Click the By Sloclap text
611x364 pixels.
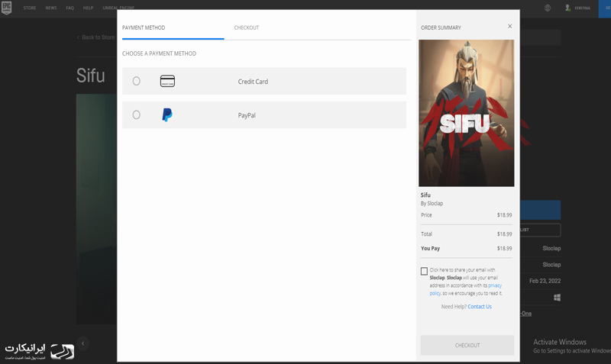pyautogui.click(x=432, y=203)
